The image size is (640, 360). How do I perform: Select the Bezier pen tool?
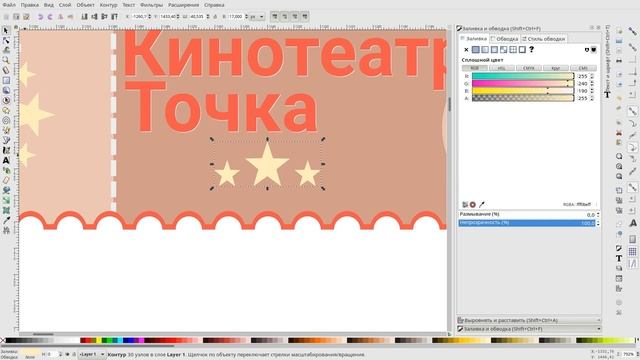coord(6,140)
